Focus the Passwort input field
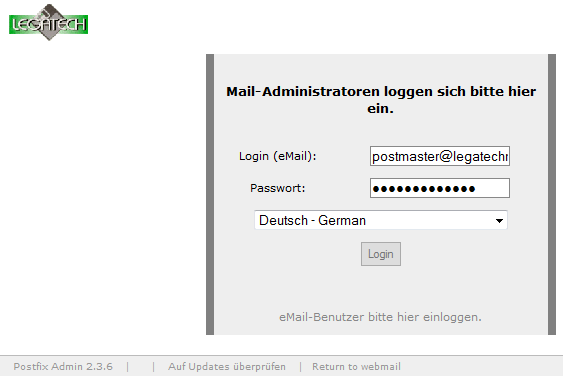The height and width of the screenshot is (382, 563). 440,188
